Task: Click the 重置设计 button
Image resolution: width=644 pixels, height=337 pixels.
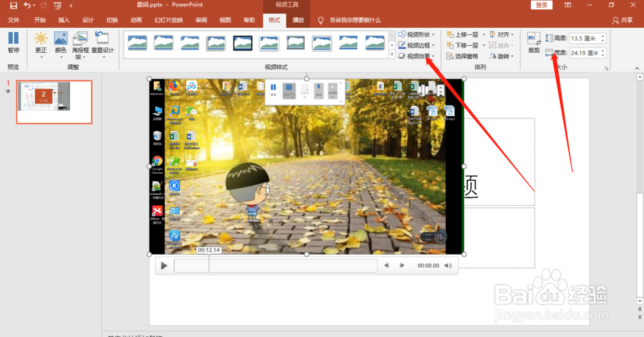Action: click(102, 45)
